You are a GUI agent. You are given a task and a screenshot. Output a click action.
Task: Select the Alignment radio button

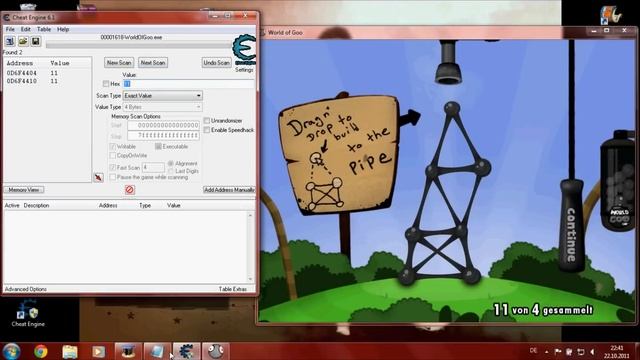[x=171, y=163]
